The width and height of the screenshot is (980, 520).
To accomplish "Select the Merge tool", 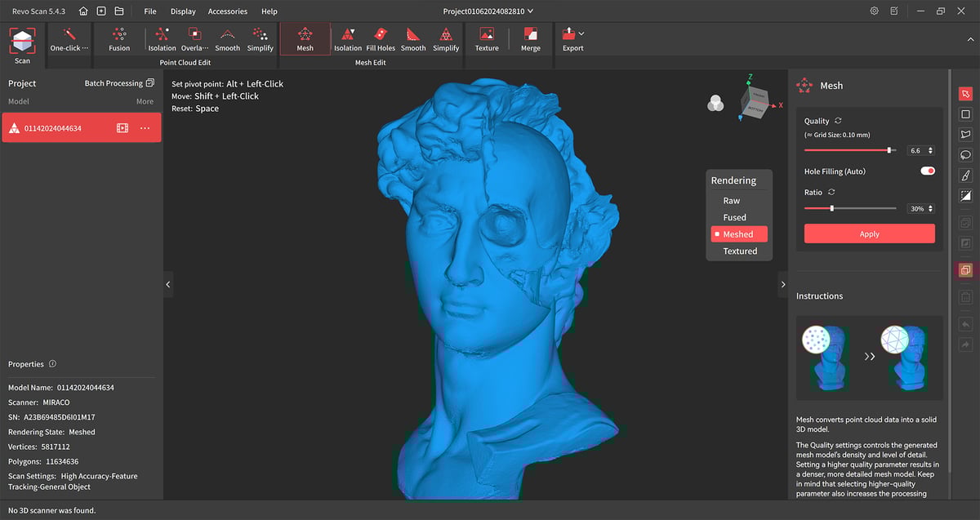I will coord(531,38).
